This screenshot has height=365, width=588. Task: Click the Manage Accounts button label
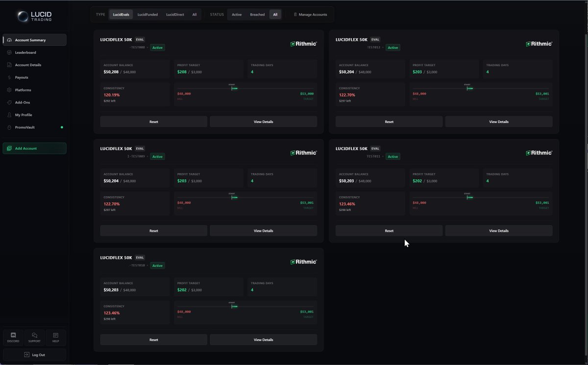313,15
